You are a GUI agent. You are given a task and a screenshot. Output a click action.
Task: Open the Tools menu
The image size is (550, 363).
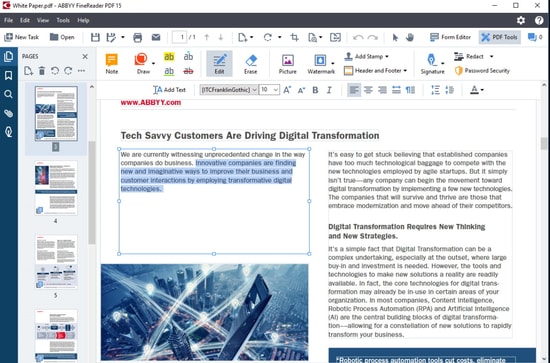point(63,20)
